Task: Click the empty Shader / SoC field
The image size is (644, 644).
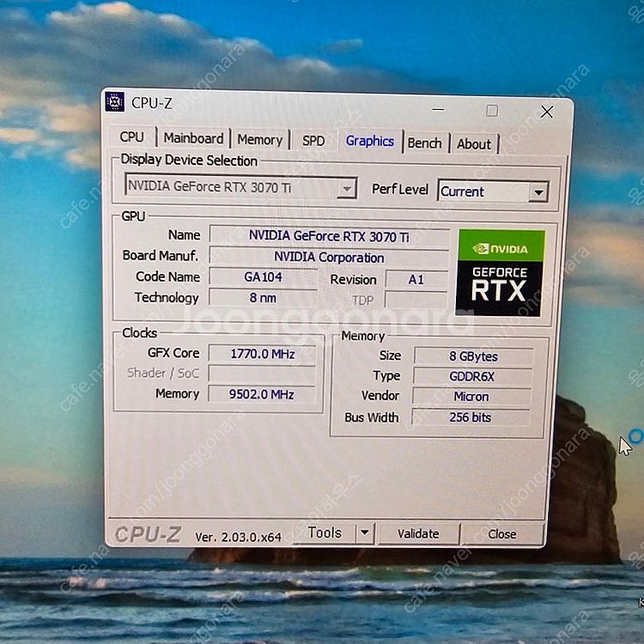Action: 262,374
